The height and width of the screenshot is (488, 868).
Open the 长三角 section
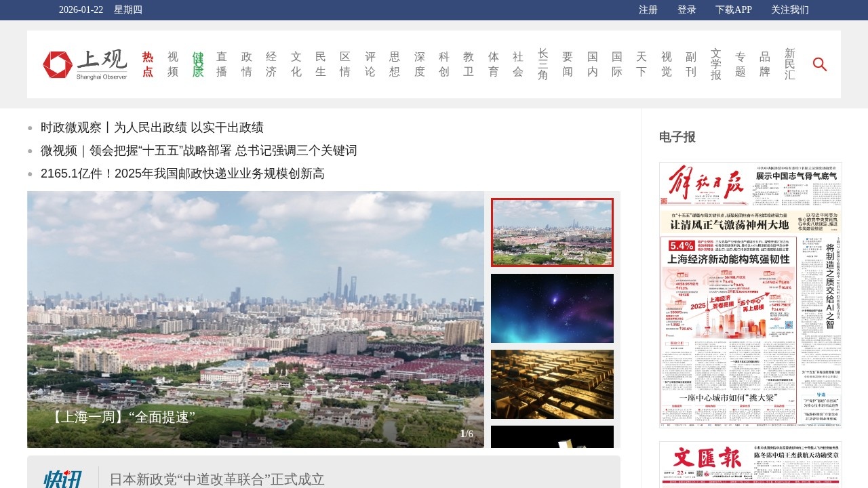[x=542, y=64]
